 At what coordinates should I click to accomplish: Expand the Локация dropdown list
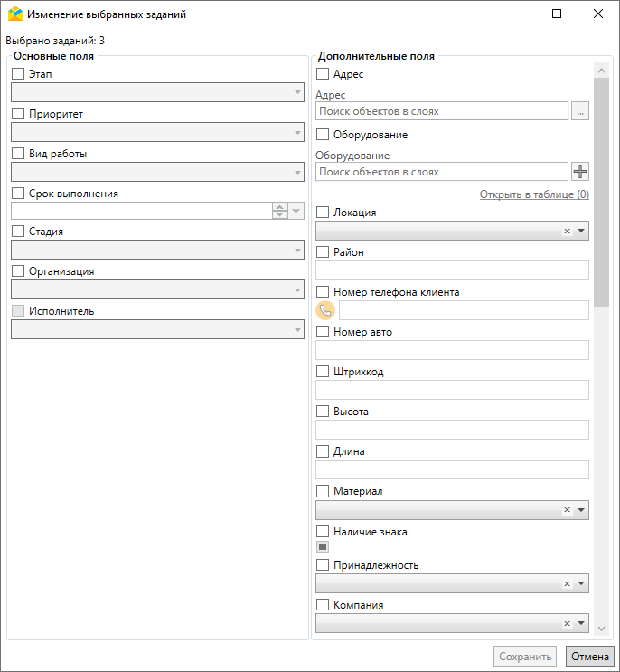pyautogui.click(x=581, y=232)
